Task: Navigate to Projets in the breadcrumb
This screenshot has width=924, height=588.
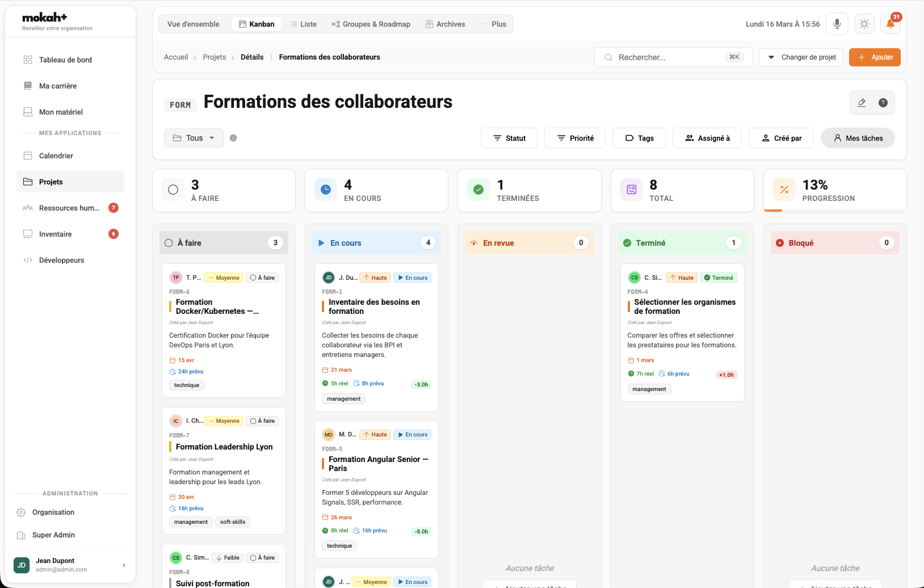Action: pyautogui.click(x=214, y=57)
